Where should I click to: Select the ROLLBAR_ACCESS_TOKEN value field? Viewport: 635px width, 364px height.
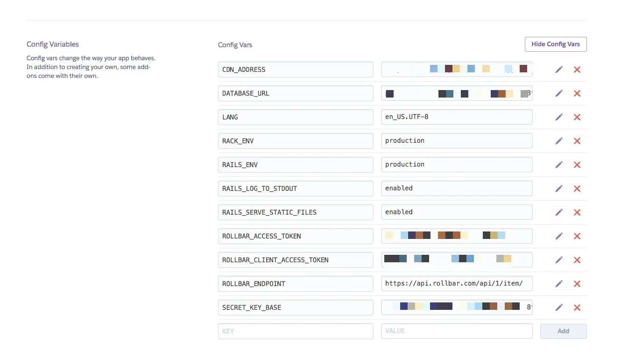[457, 236]
